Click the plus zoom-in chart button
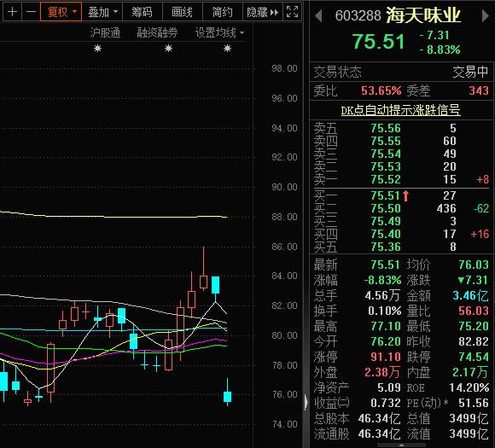This screenshot has height=448, width=495. click(x=12, y=12)
